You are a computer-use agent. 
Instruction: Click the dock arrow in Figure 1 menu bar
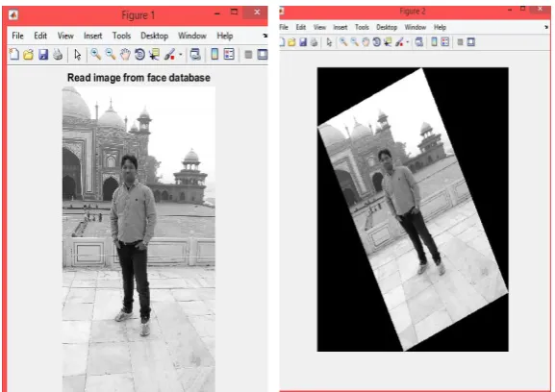pyautogui.click(x=265, y=36)
